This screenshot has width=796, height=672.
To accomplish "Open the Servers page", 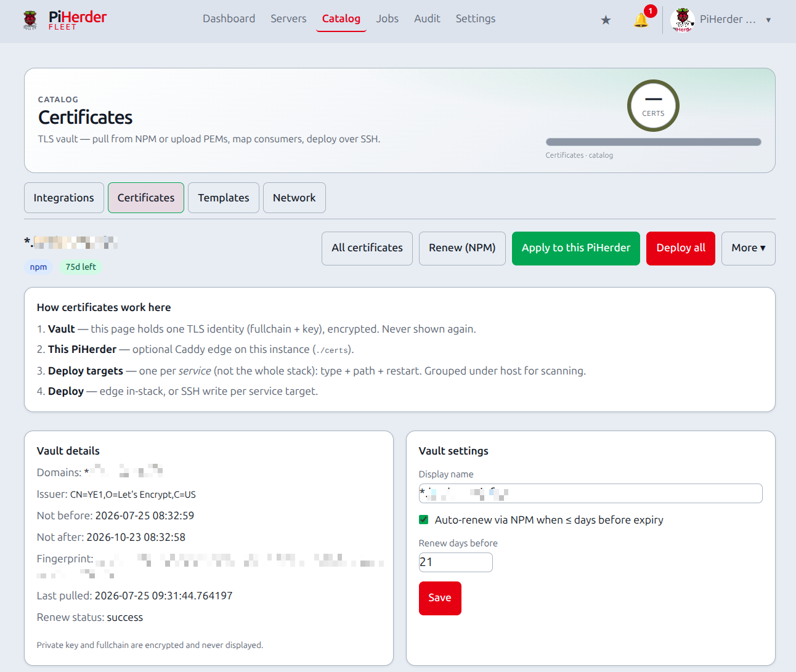I will pos(288,18).
